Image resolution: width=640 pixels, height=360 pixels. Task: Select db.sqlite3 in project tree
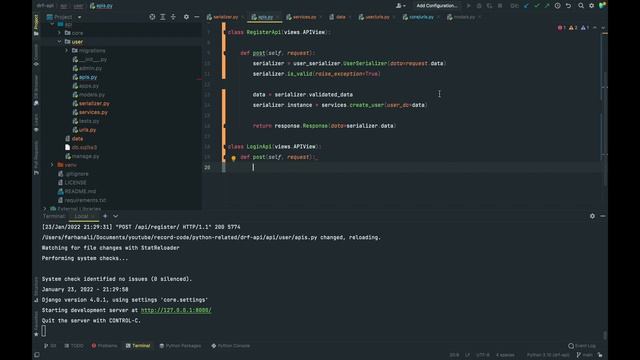pos(81,147)
